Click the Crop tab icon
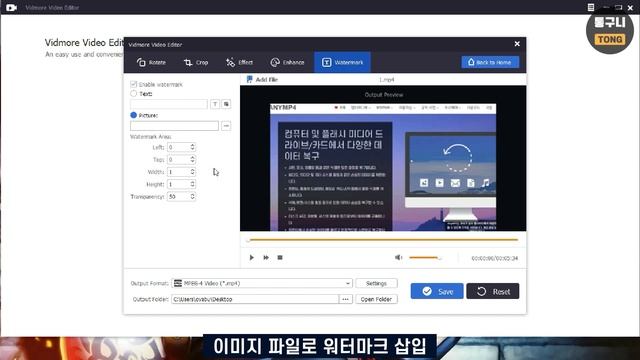 188,62
